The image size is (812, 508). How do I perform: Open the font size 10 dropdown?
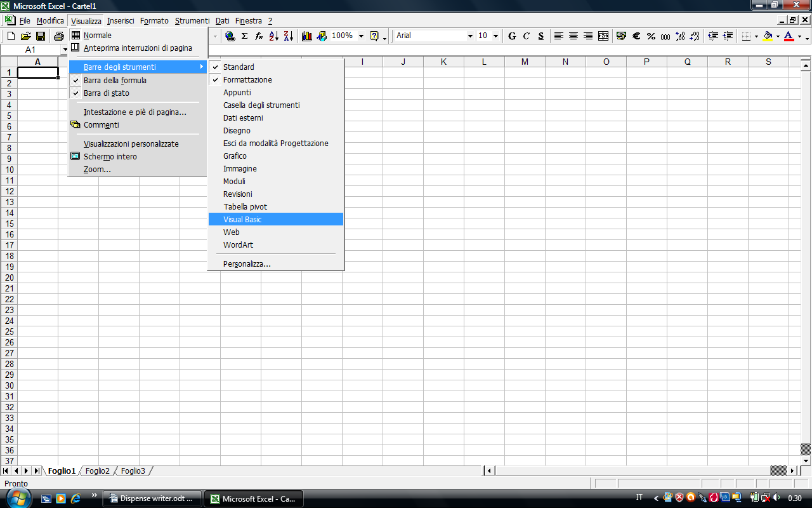495,36
